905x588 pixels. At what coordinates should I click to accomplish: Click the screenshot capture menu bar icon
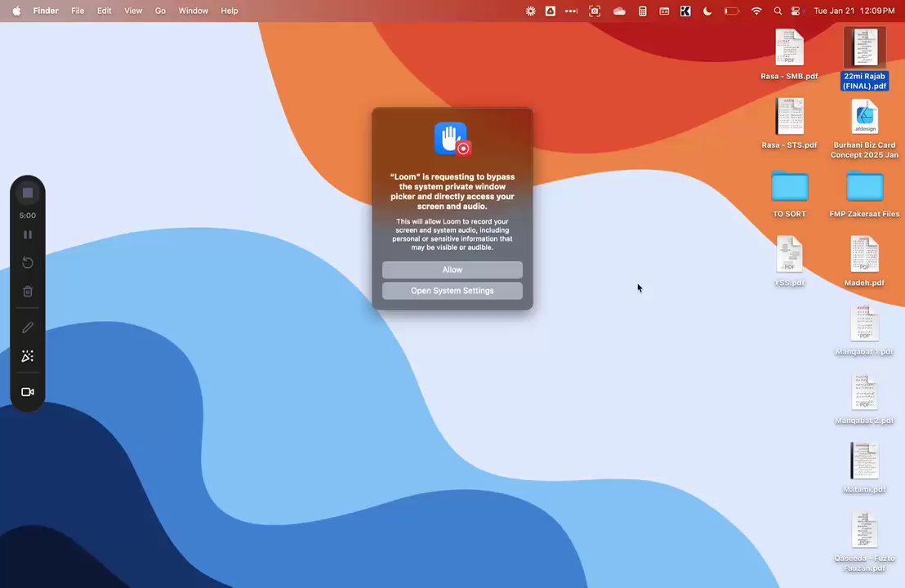[x=595, y=11]
